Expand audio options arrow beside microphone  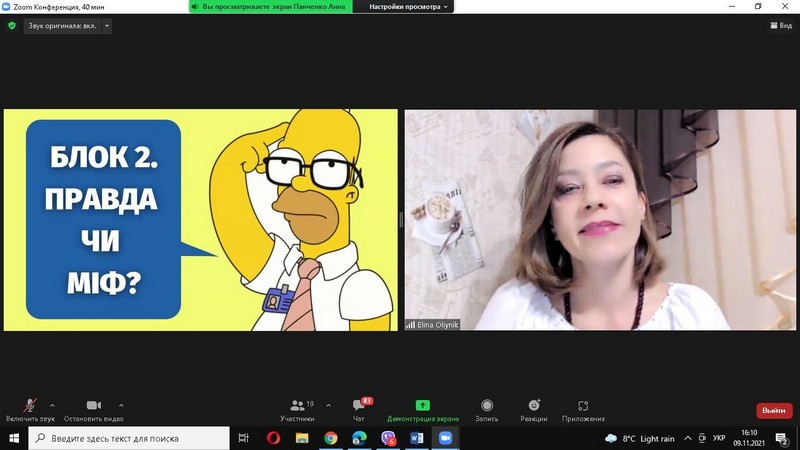52,405
